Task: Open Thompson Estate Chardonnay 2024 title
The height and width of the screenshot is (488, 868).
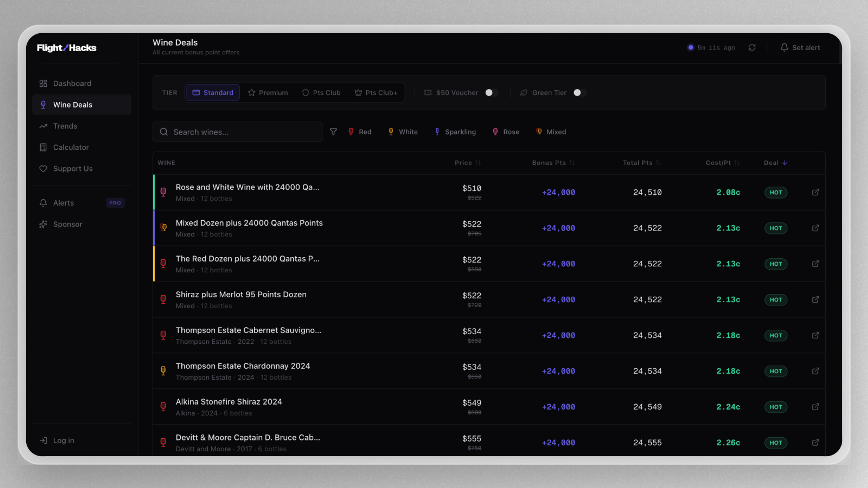Action: pos(243,366)
